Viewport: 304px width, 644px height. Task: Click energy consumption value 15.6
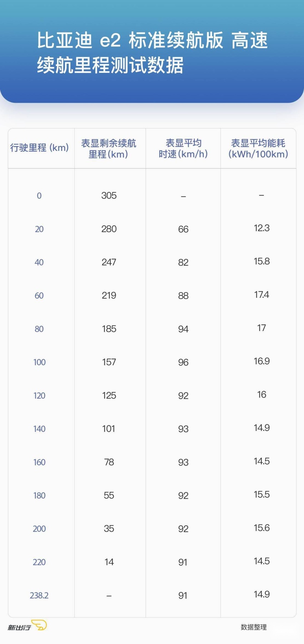pyautogui.click(x=262, y=528)
